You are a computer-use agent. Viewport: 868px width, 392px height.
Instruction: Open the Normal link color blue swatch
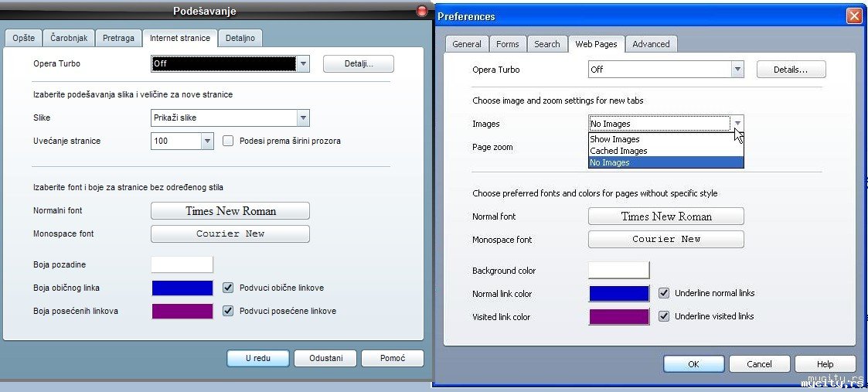(x=619, y=294)
